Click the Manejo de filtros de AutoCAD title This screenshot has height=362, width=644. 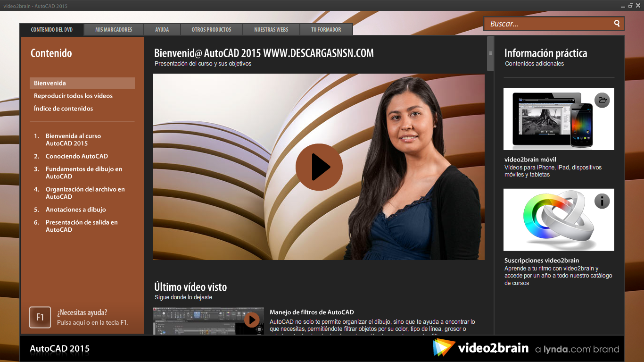click(x=312, y=312)
